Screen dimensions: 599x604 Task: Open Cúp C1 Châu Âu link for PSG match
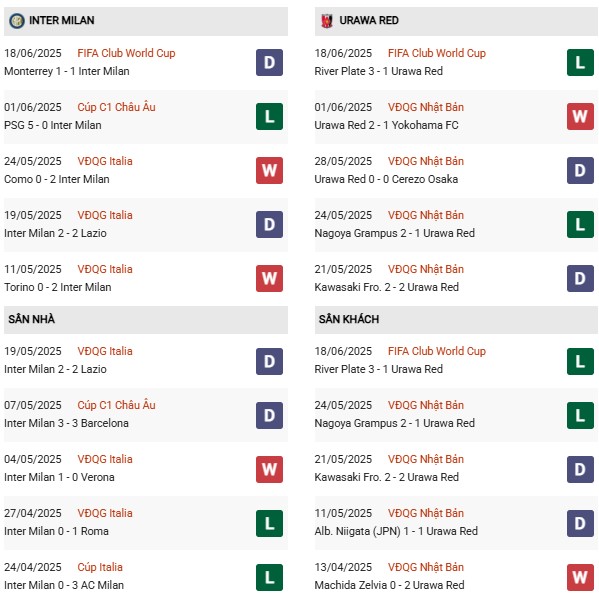(116, 107)
